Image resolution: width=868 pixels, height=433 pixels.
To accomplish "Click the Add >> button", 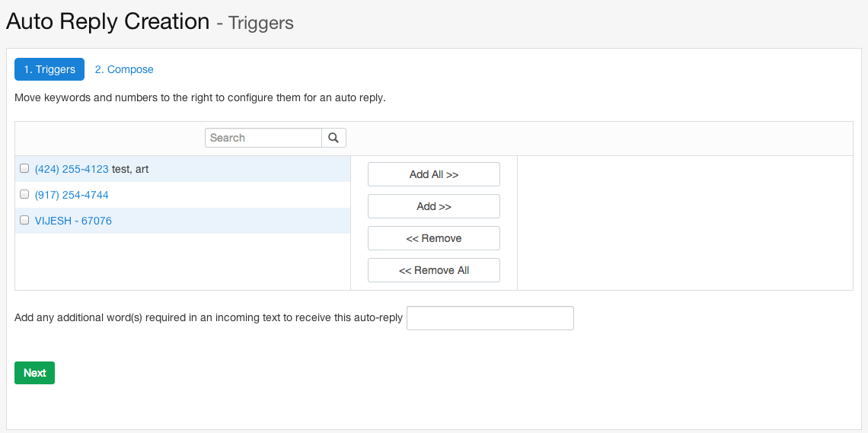I will pyautogui.click(x=433, y=206).
